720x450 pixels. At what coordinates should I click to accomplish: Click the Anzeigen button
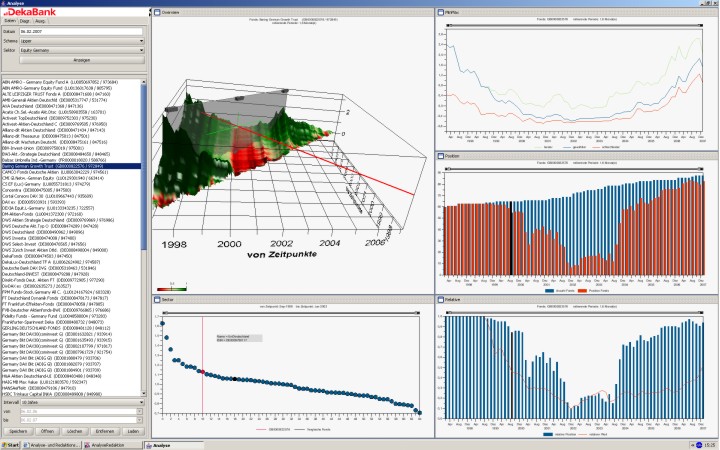tap(82, 60)
